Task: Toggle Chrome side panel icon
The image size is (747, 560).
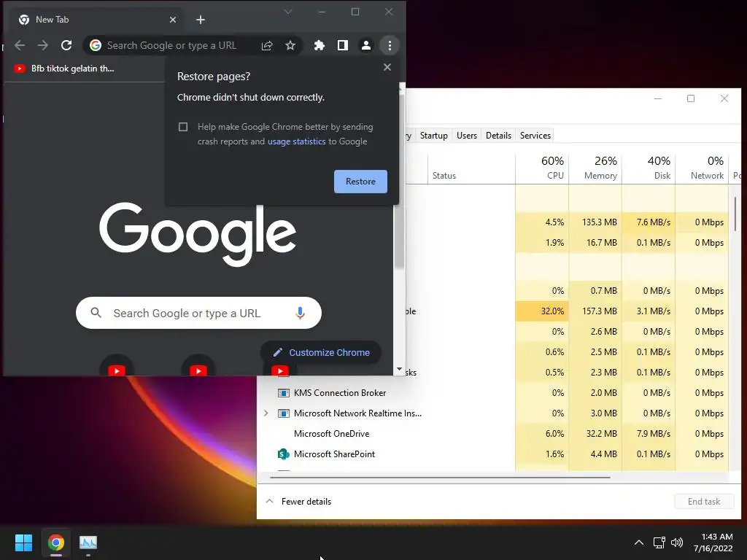Action: [343, 45]
